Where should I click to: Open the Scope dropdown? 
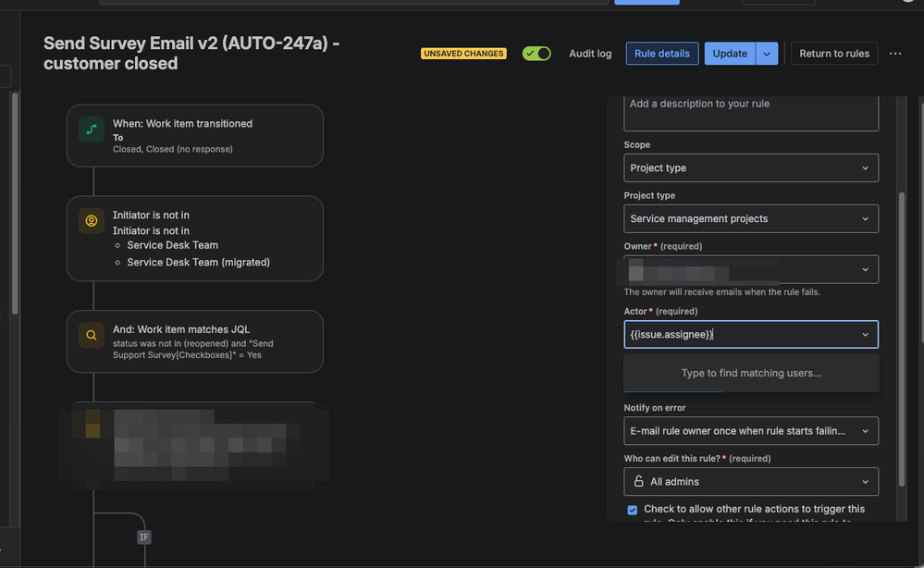point(750,167)
